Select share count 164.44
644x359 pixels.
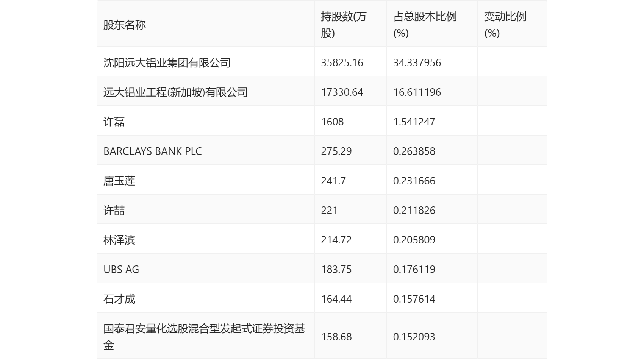pos(336,299)
